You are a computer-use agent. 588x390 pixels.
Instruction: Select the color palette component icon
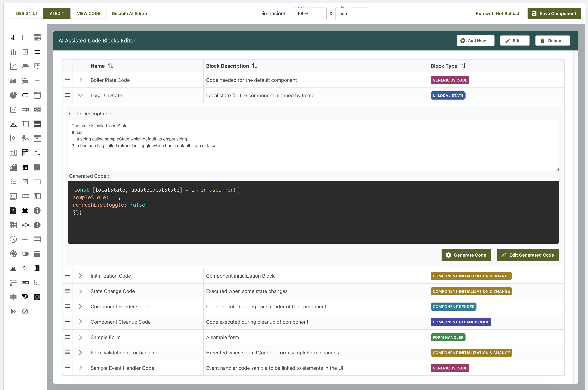tap(13, 254)
